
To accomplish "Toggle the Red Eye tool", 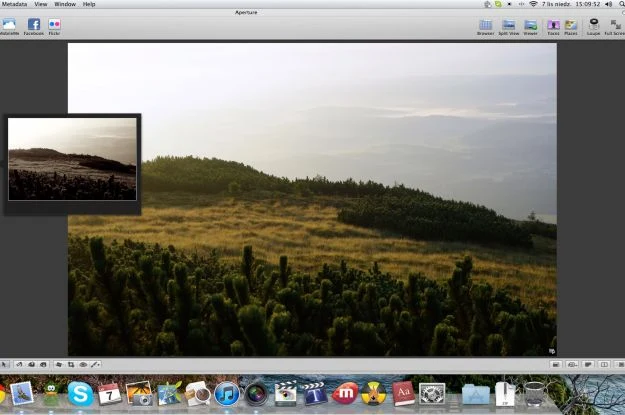I will (x=83, y=364).
